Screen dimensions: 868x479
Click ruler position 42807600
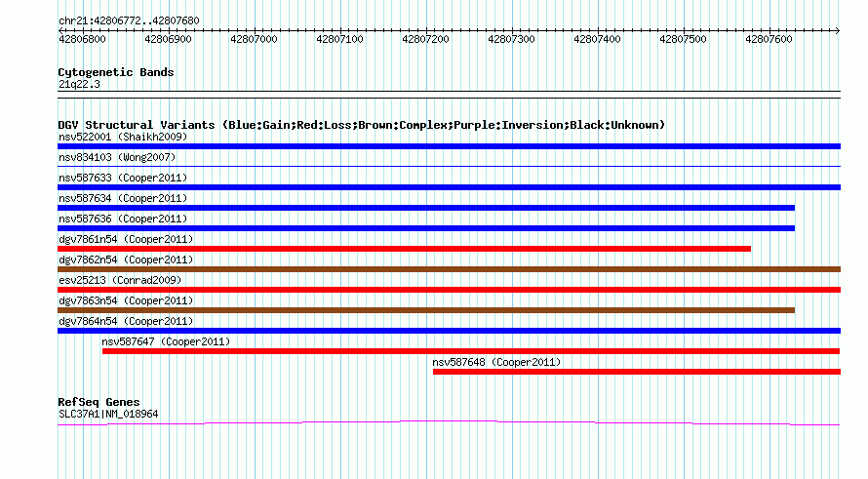click(x=769, y=39)
